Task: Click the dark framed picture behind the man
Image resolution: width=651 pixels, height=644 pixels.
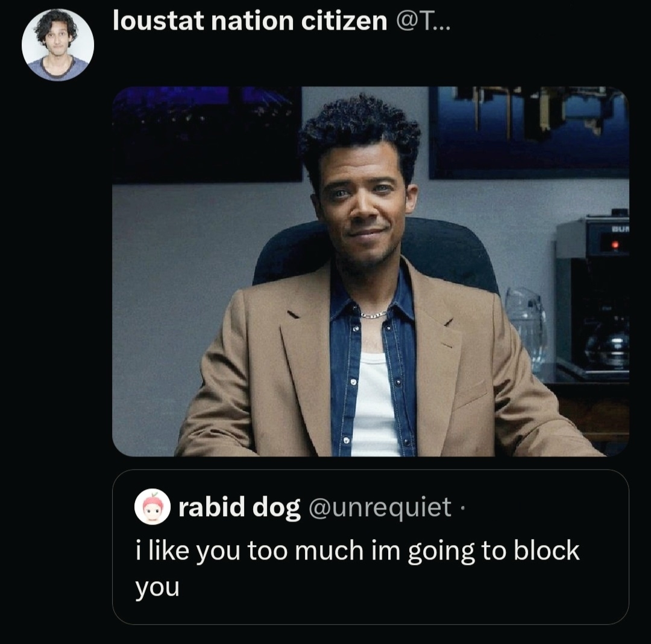Action: click(x=206, y=134)
